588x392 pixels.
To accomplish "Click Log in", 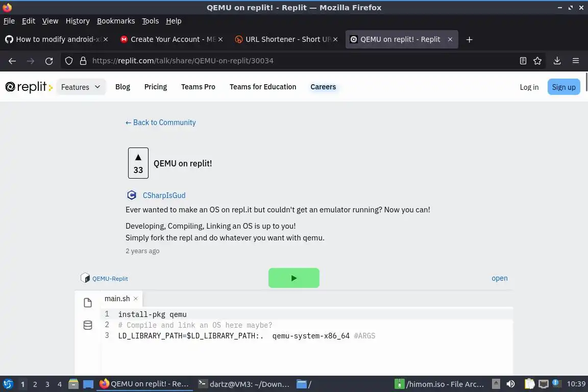I will click(x=529, y=87).
